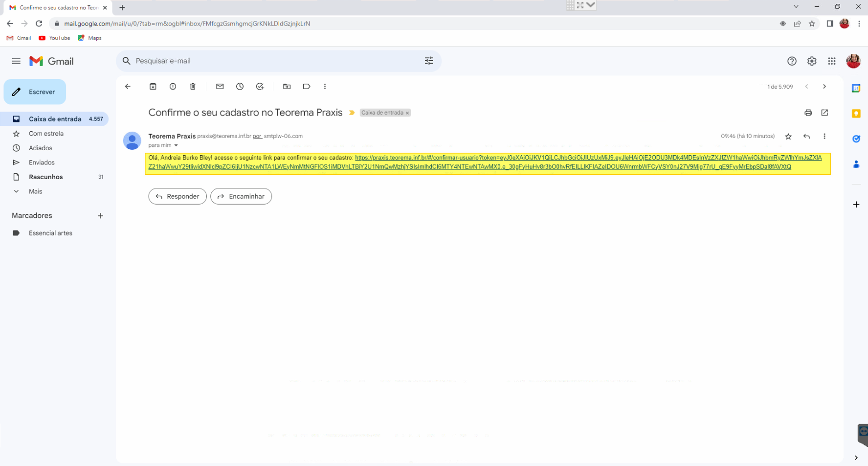Click the Encaminhar button

[x=241, y=196]
